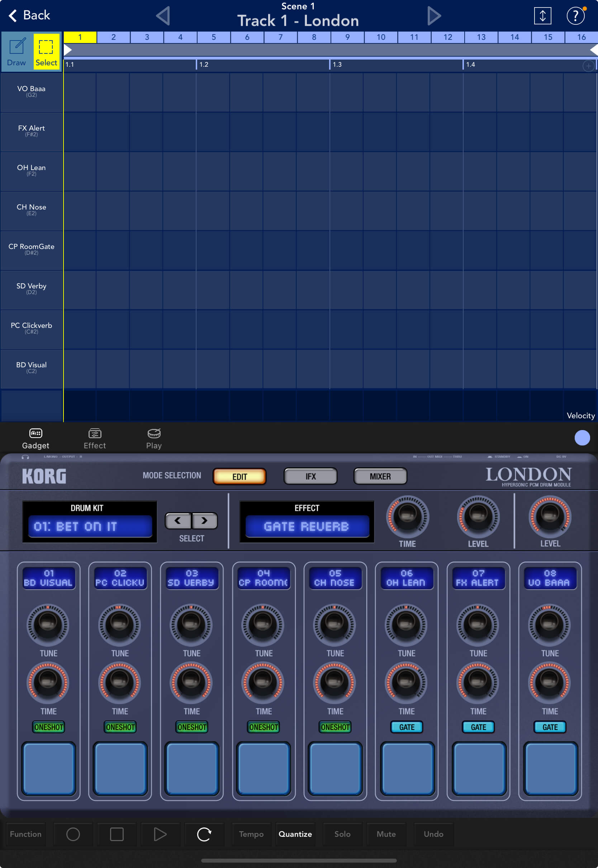Screen dimensions: 598x868
Task: Tap the Undo button
Action: click(x=433, y=834)
